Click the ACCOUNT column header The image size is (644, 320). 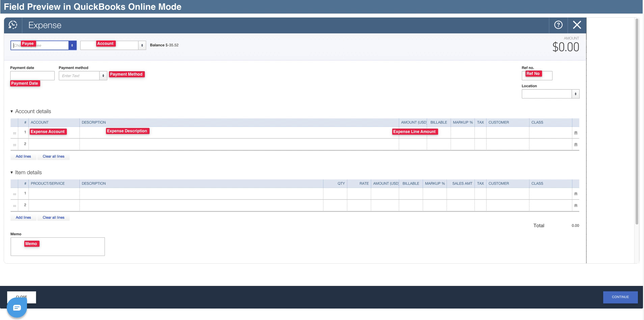[x=39, y=123]
